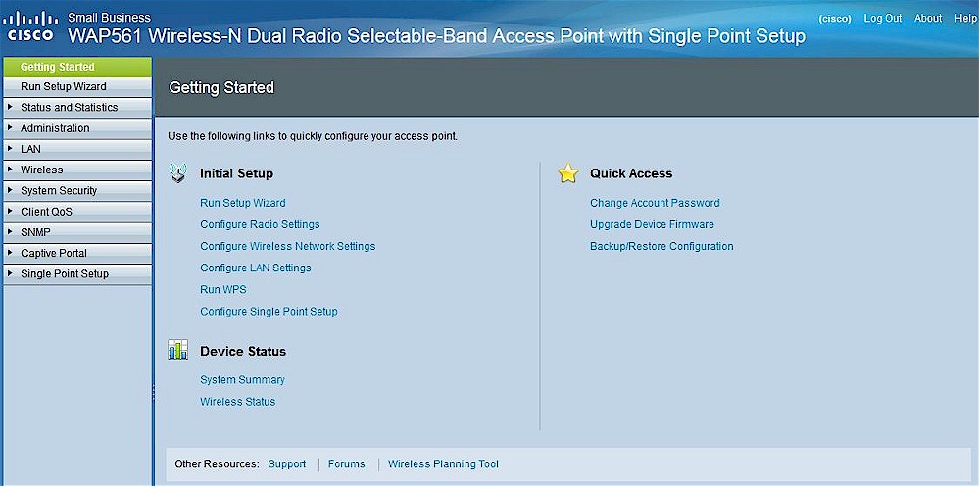Open the Administration menu item
980x487 pixels.
pyautogui.click(x=77, y=128)
